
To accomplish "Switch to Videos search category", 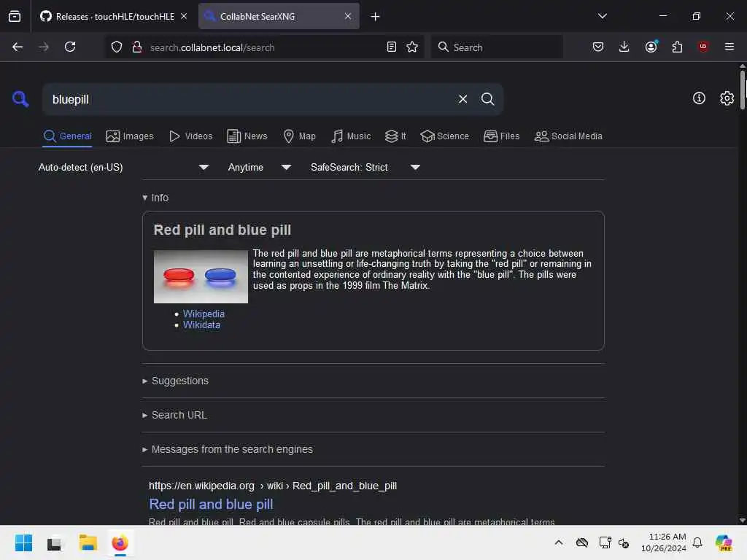I will point(190,136).
